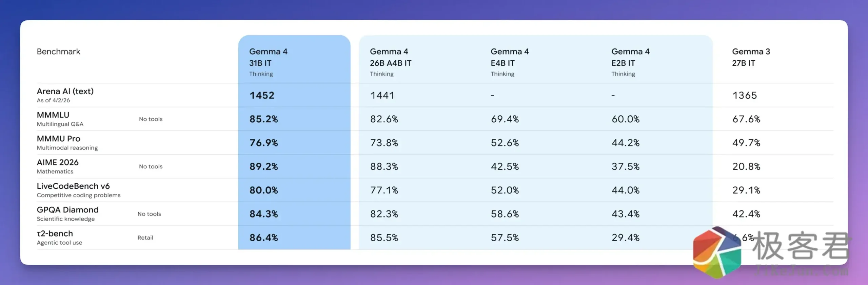Click the Benchmark column heading

pos(58,52)
